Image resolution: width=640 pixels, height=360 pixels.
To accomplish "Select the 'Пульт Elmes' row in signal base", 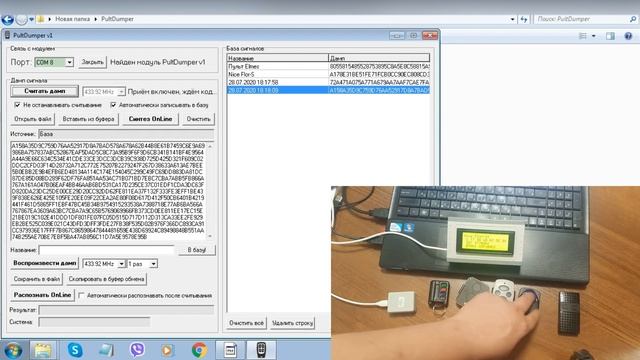I will click(x=329, y=67).
